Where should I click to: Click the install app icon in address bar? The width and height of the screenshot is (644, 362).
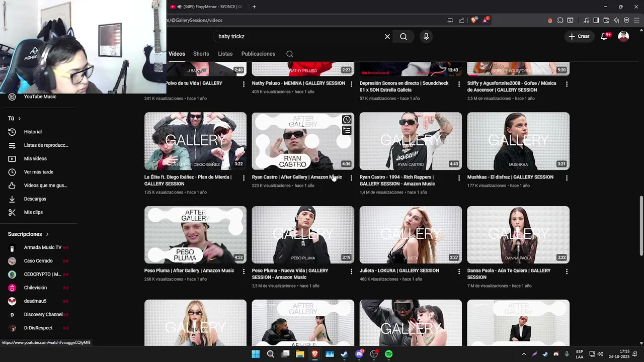(x=450, y=20)
